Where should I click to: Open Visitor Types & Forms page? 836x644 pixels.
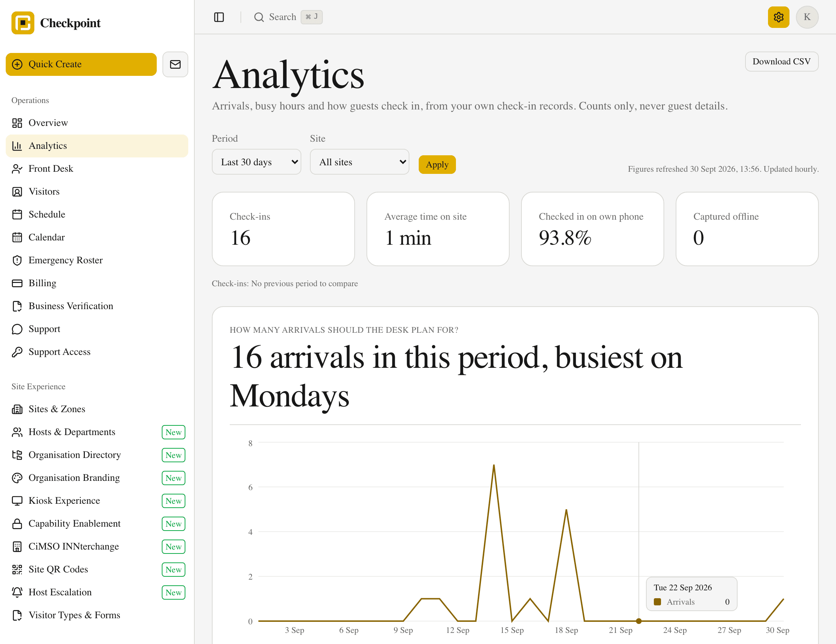pyautogui.click(x=97, y=615)
